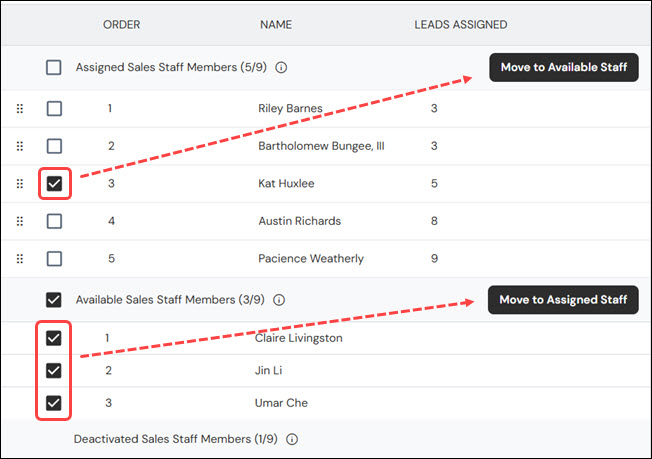Viewport: 652px width, 459px height.
Task: Click Move to Available Staff button
Action: pyautogui.click(x=563, y=67)
